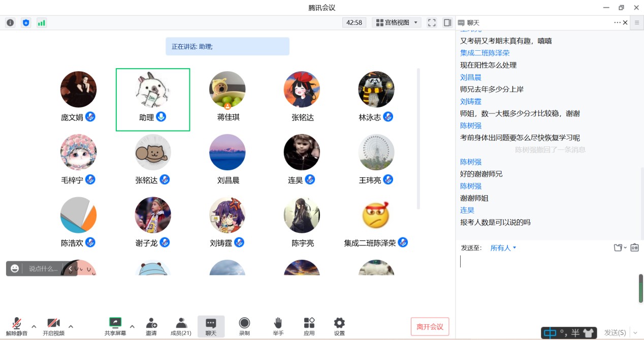Viewport: 644px width, 340px height.
Task: Open 应用 apps panel
Action: click(309, 326)
